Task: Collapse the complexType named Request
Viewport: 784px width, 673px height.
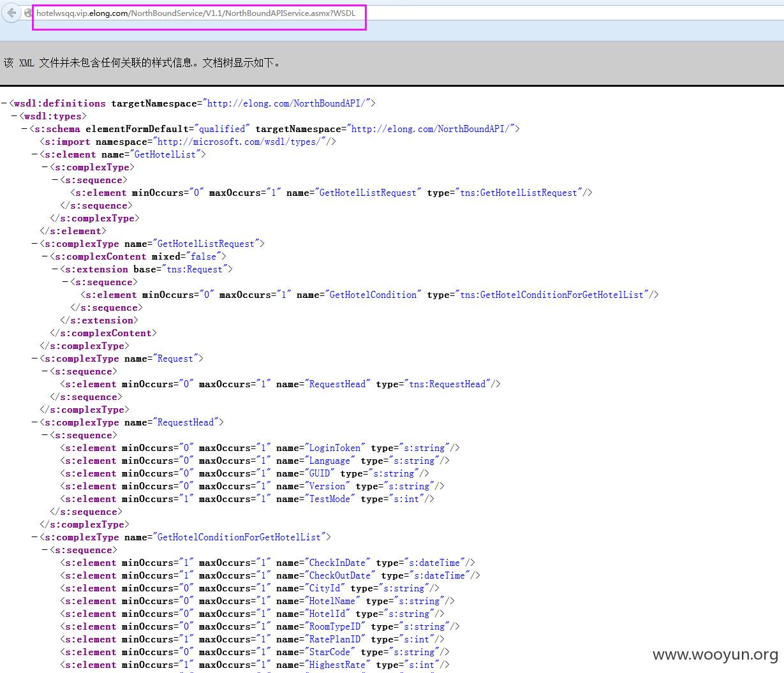Action: pos(34,359)
